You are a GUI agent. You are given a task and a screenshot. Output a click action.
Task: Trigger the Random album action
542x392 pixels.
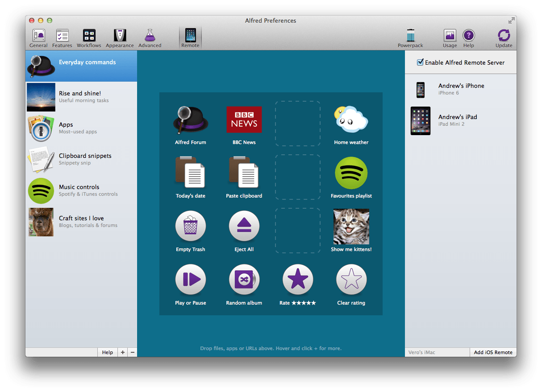point(244,280)
